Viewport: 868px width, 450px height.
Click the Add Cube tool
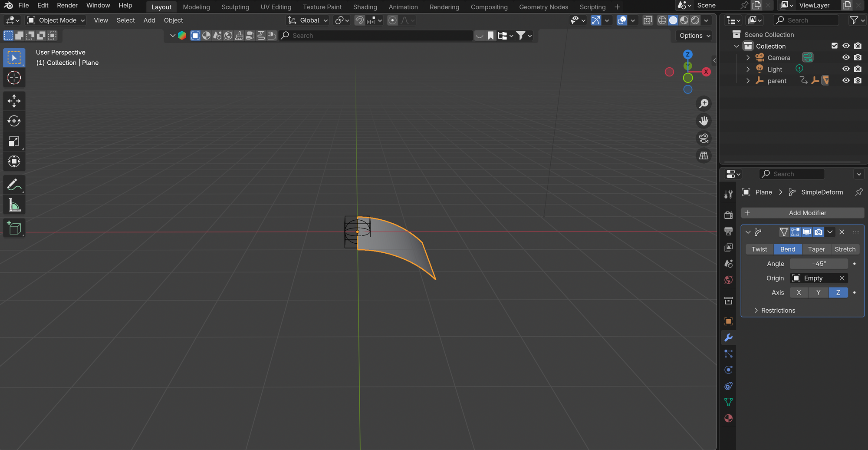click(x=14, y=228)
